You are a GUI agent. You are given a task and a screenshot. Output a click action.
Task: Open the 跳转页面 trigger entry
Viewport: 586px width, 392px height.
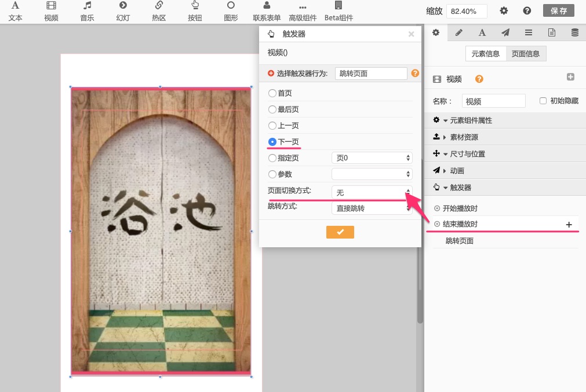coord(460,241)
